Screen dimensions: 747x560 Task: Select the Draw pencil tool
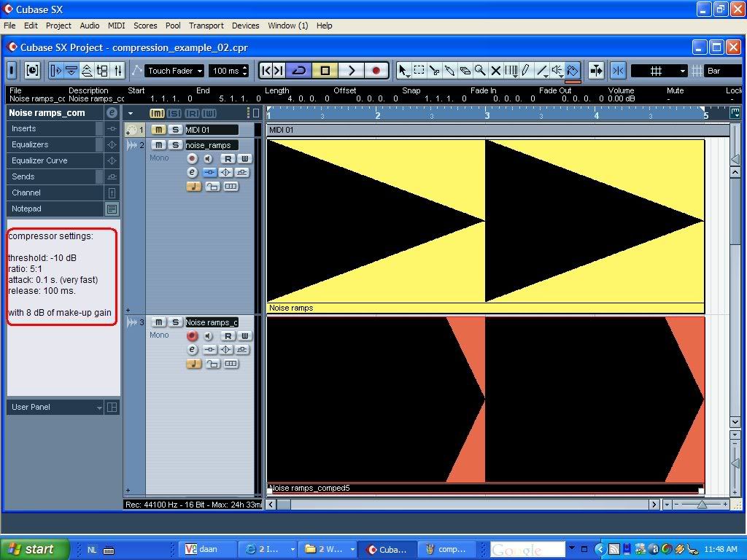pos(526,71)
